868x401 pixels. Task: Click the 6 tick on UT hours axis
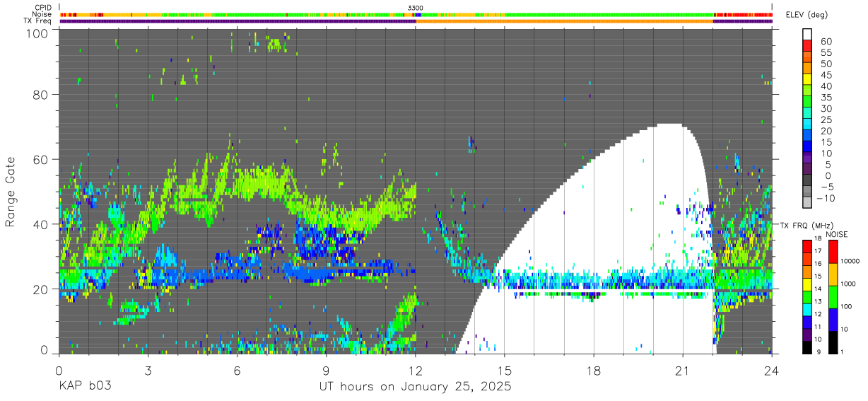tap(237, 371)
